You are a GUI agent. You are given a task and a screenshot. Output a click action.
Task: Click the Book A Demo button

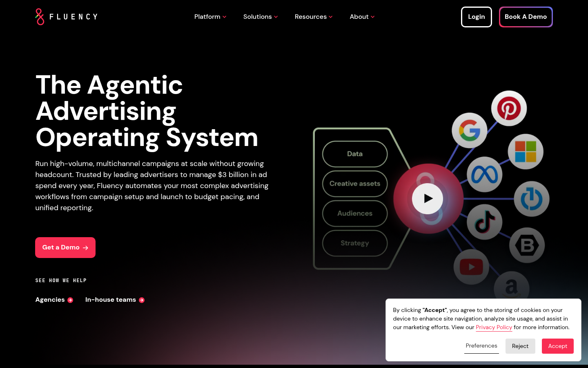click(x=526, y=17)
